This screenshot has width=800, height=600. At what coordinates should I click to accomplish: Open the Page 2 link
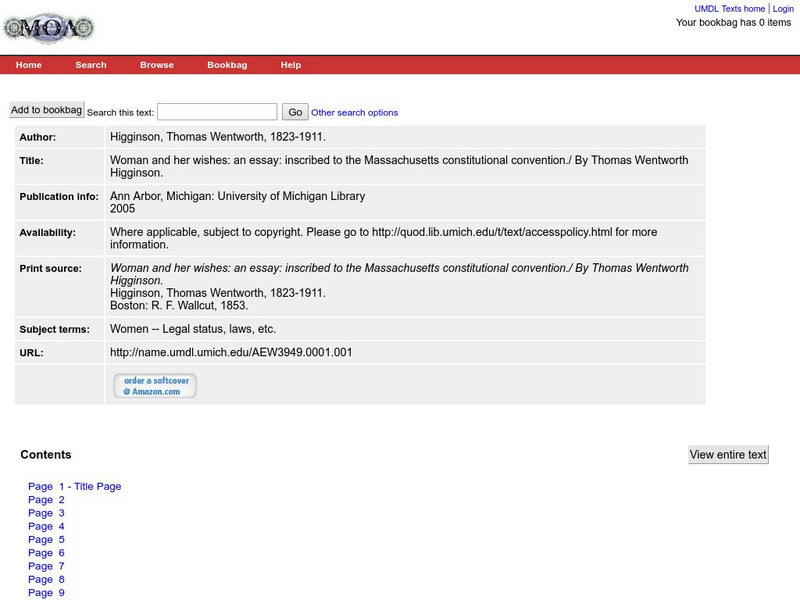click(x=46, y=500)
